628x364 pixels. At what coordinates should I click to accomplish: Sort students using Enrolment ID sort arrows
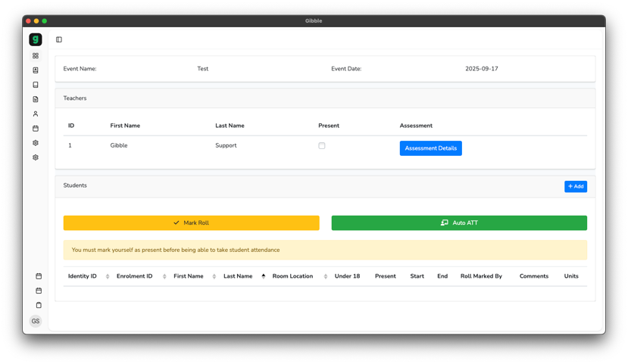click(x=164, y=276)
